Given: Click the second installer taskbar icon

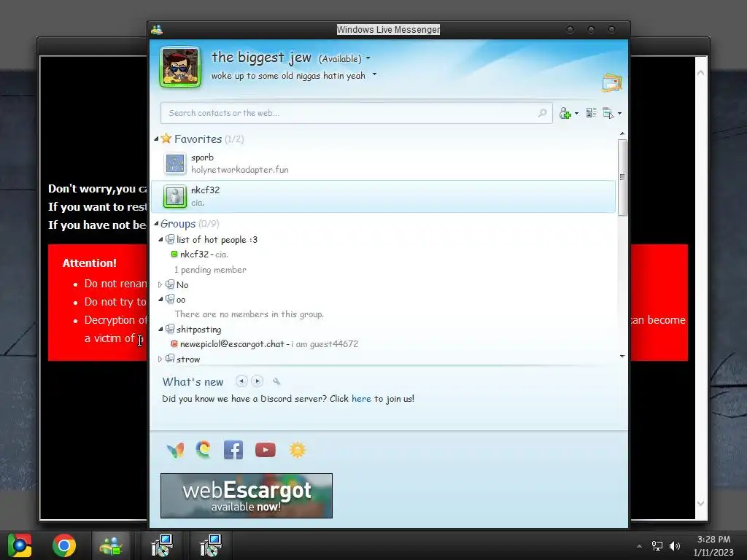Looking at the screenshot, I should tap(211, 545).
